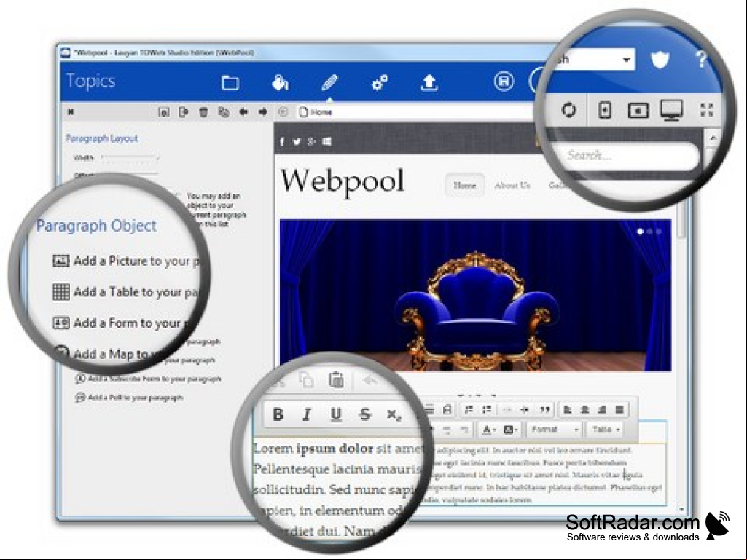747x560 pixels.
Task: Click the trash can icon in the gray toolbar
Action: 203,112
